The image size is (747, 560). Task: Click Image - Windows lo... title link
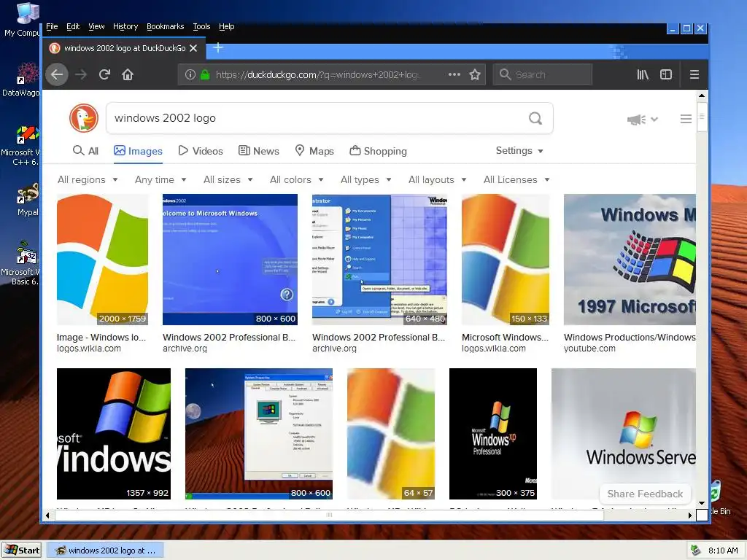pos(101,337)
